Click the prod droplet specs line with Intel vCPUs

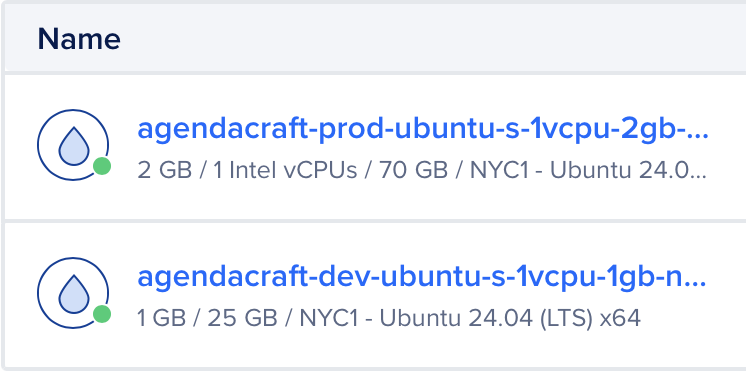(x=422, y=170)
